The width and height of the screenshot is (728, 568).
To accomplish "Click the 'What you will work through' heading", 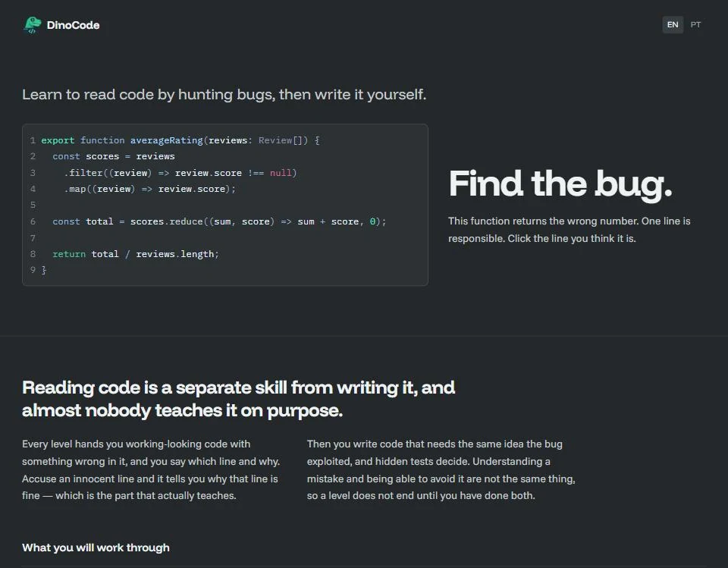I will tap(96, 548).
